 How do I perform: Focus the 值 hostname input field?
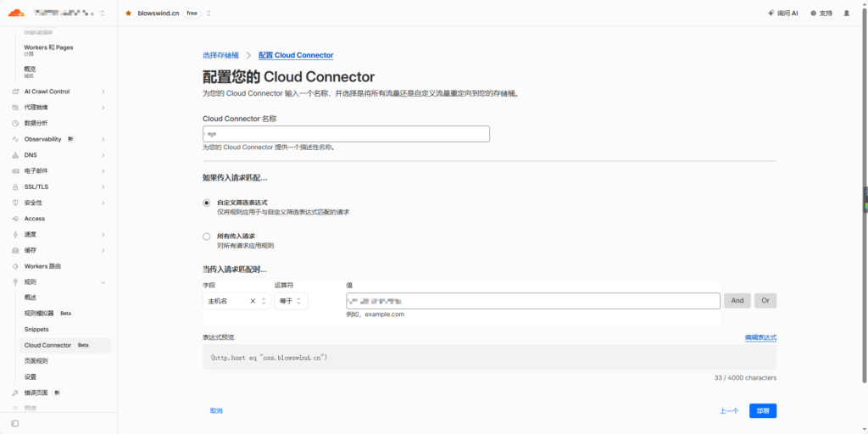[x=533, y=301]
